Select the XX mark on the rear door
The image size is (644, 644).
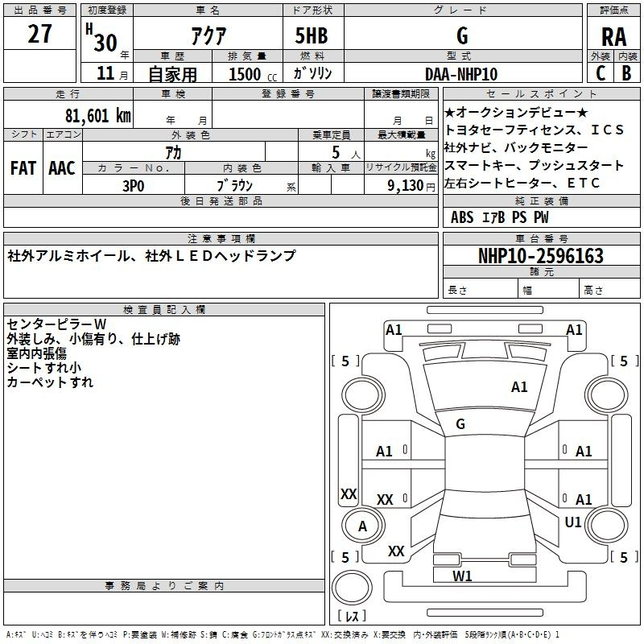[385, 500]
